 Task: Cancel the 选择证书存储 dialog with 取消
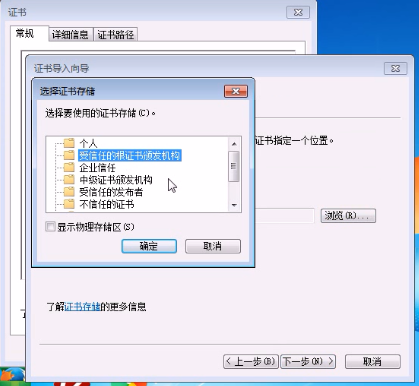(213, 246)
